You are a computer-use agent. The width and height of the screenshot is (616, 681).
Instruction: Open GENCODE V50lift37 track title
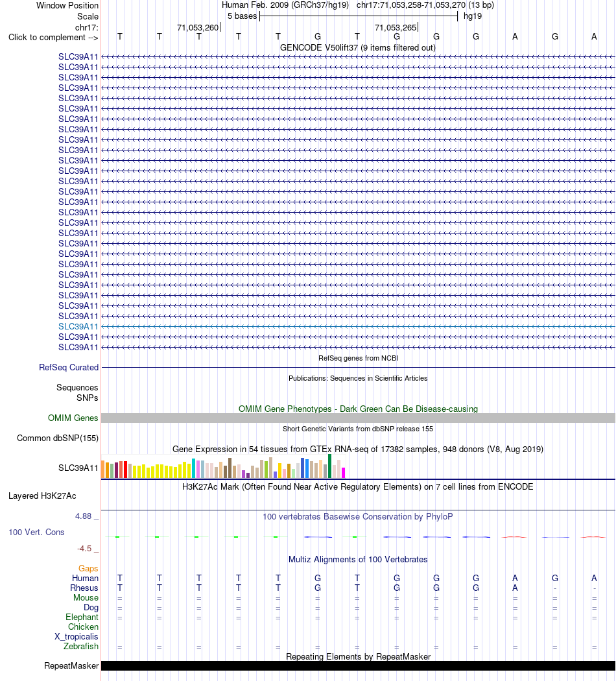coord(358,48)
